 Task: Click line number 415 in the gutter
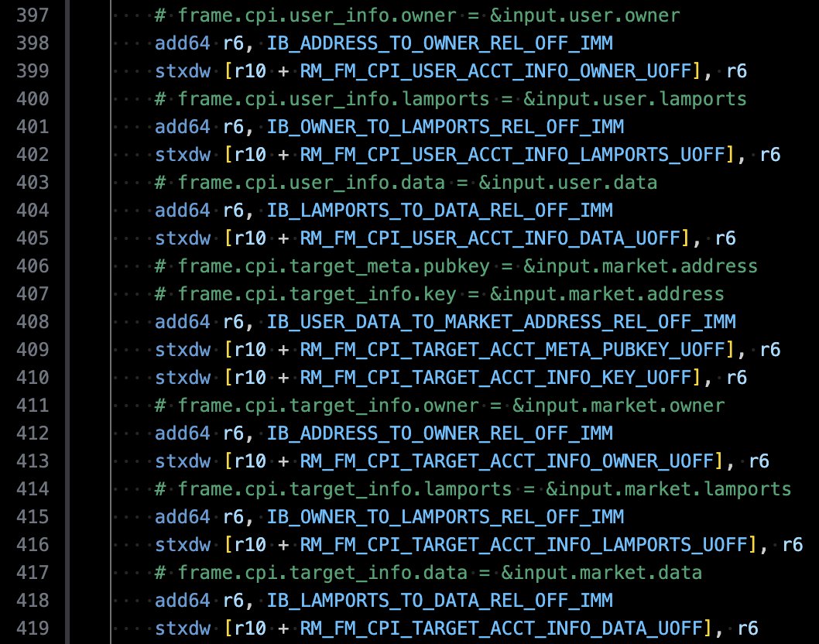33,516
